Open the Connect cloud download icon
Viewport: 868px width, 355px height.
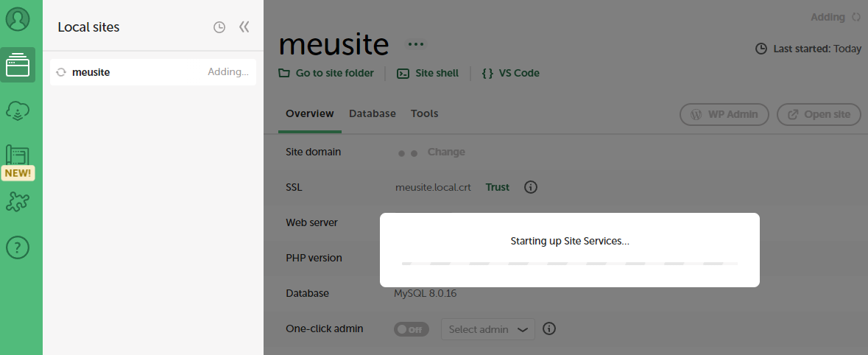[x=18, y=111]
